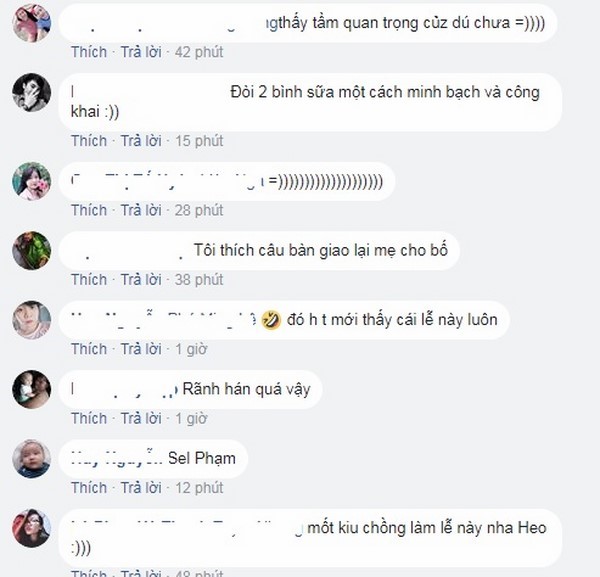Open baby avatar next to Sel Phạm comment
The height and width of the screenshot is (577, 600).
coord(31,459)
